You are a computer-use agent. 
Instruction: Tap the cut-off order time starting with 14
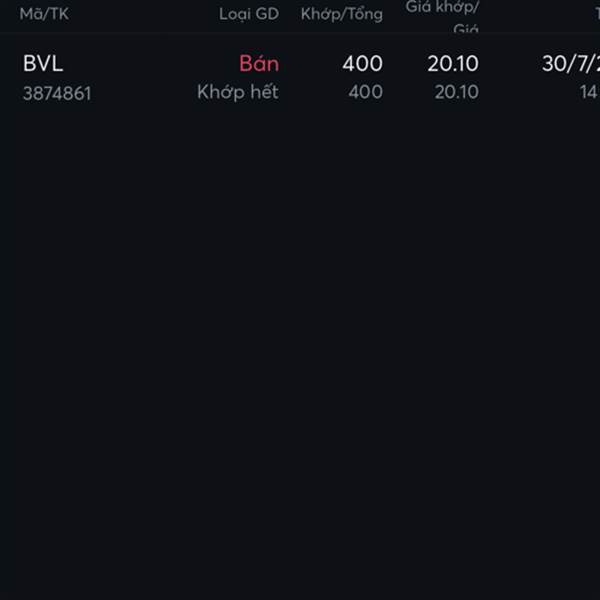589,92
